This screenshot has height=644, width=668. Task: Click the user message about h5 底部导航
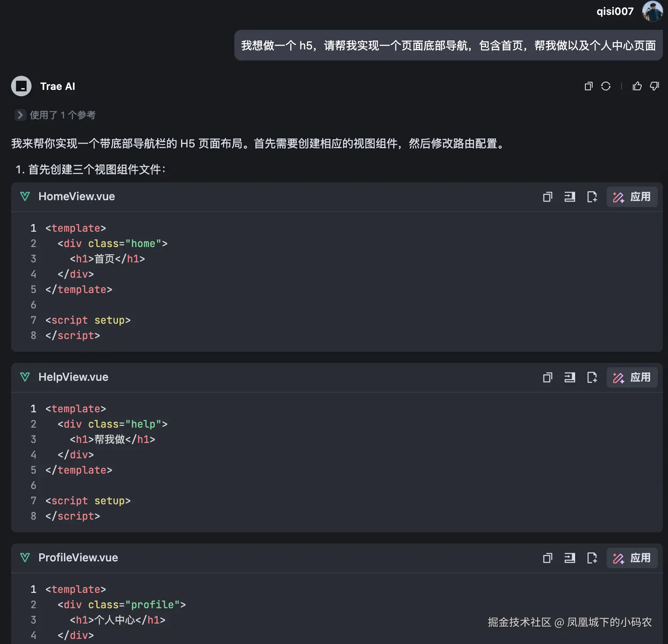[x=448, y=45]
